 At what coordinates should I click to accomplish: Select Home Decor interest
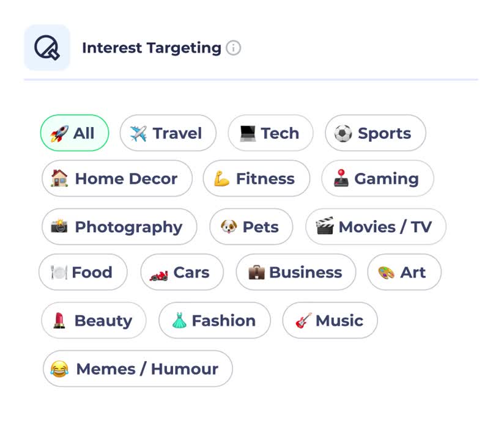[x=117, y=178]
